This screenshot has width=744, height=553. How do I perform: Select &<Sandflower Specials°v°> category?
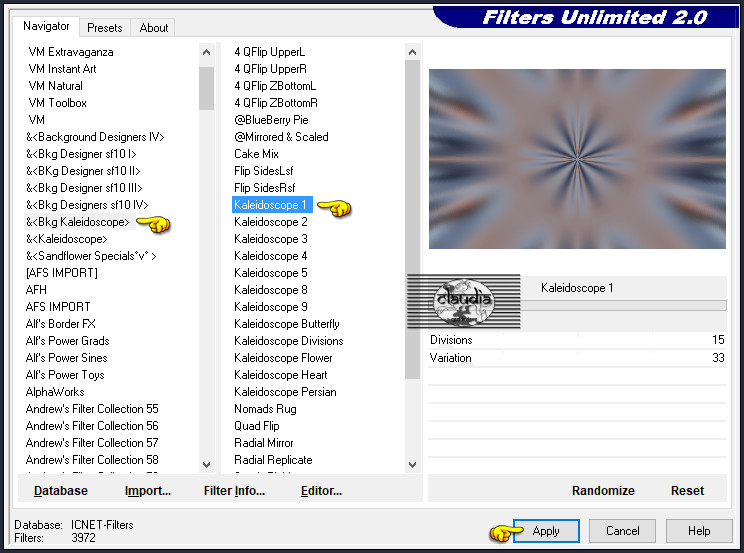[91, 256]
